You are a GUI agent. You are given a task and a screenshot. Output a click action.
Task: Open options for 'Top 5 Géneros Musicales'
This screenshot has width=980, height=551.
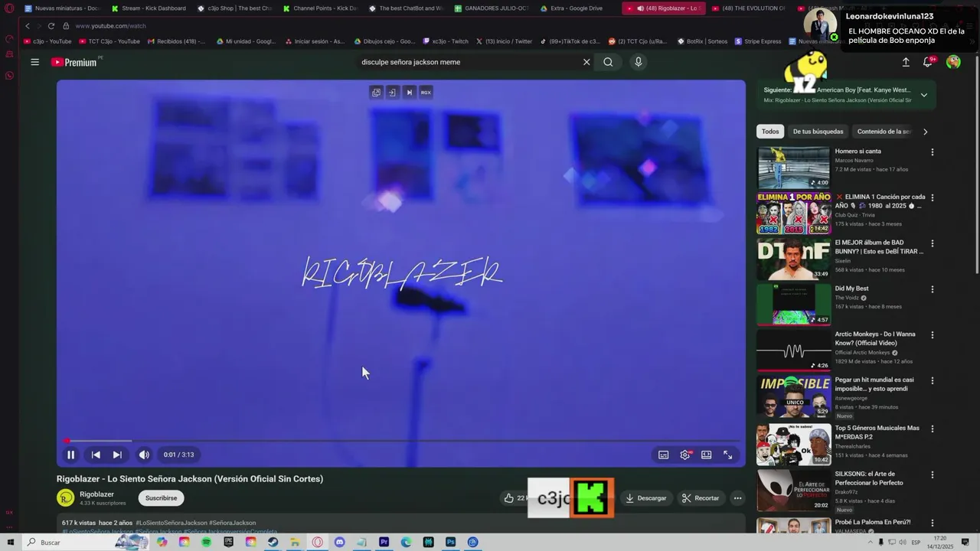tap(932, 429)
